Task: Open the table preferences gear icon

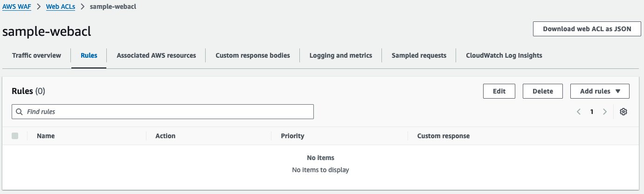Action: 623,112
